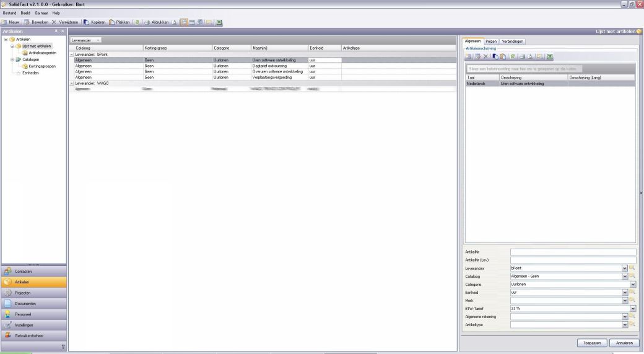This screenshot has width=644, height=354.
Task: Open the Leverancier dropdown
Action: tap(625, 268)
